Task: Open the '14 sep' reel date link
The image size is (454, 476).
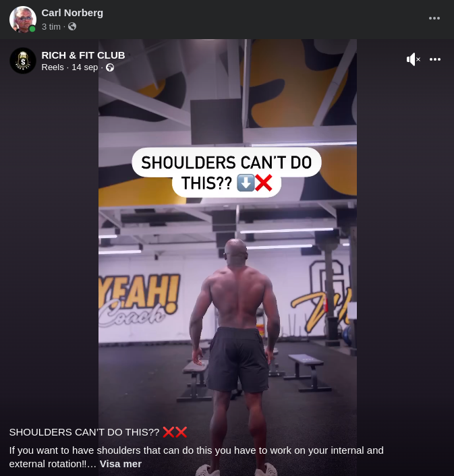Action: pyautogui.click(x=85, y=67)
